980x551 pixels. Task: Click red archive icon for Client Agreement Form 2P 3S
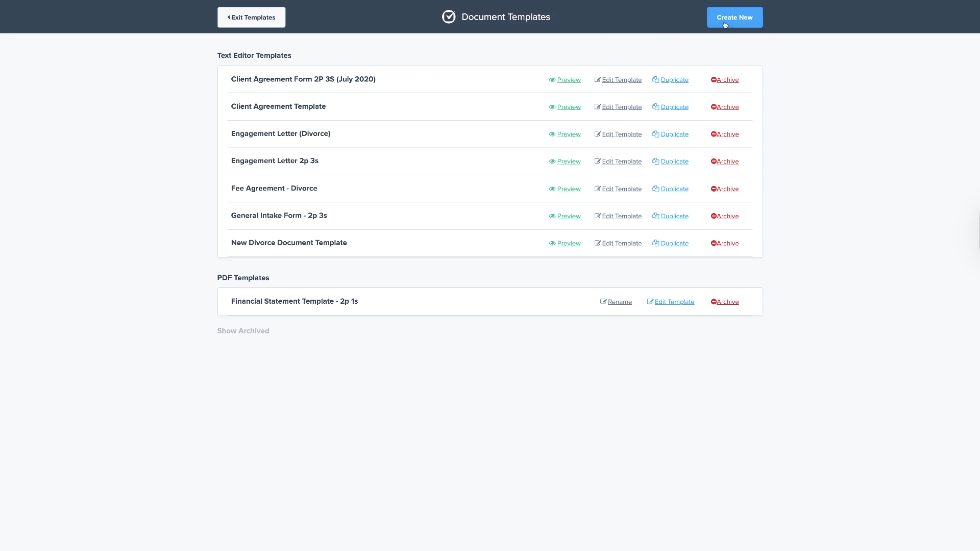tap(714, 80)
